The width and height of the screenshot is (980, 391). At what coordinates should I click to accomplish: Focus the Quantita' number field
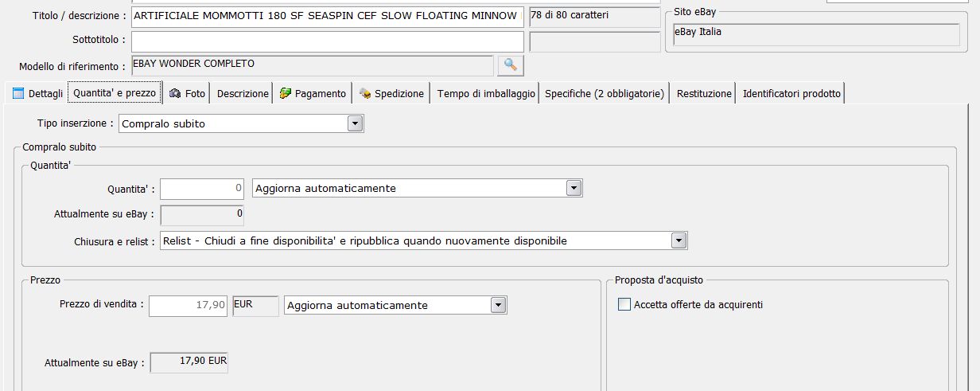coord(202,189)
